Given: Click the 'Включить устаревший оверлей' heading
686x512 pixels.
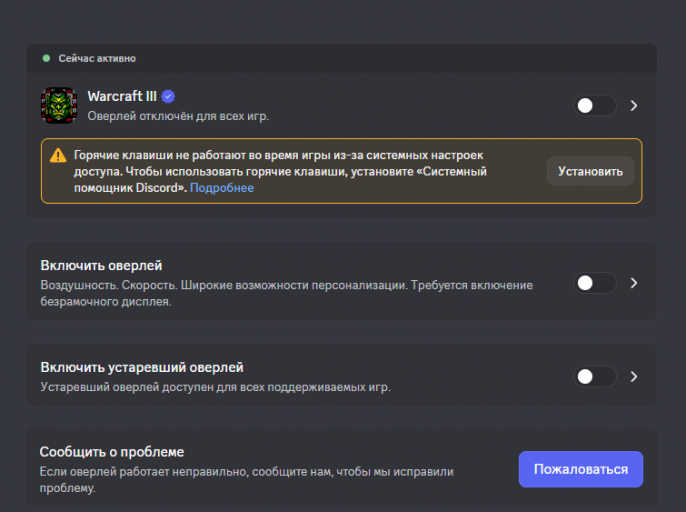Looking at the screenshot, I should click(142, 367).
